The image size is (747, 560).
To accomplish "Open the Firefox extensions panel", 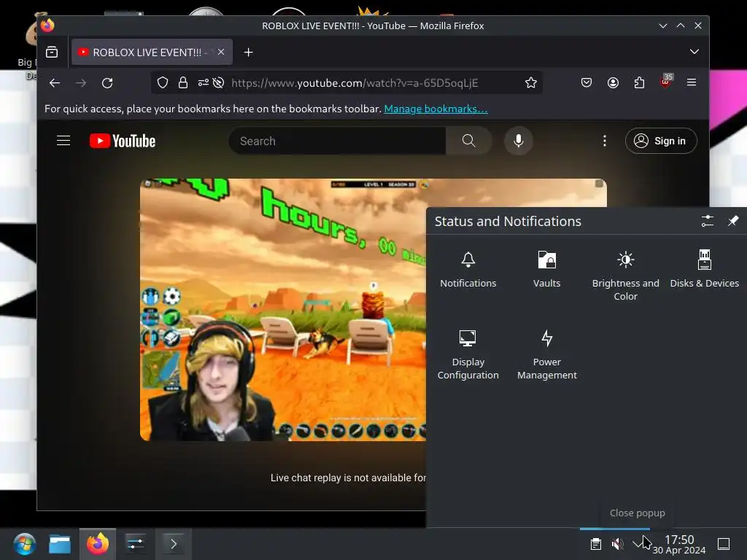I will pos(639,83).
